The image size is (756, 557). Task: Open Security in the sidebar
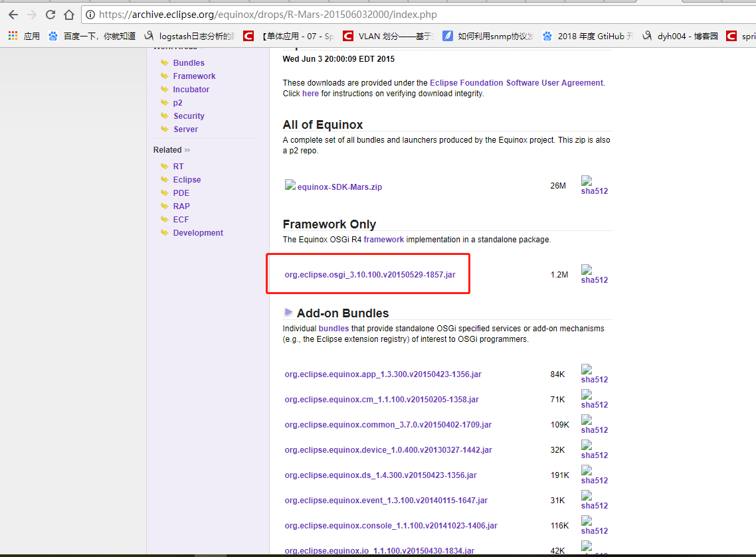point(189,116)
